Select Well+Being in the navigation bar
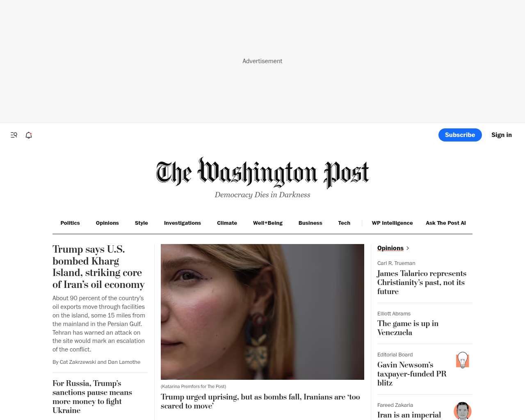525x420 pixels. (268, 223)
